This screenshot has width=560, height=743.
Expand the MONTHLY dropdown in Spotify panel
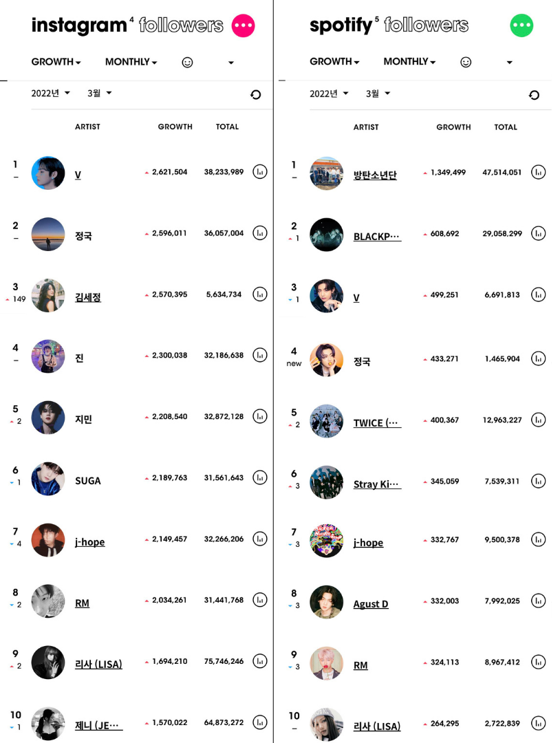click(409, 62)
